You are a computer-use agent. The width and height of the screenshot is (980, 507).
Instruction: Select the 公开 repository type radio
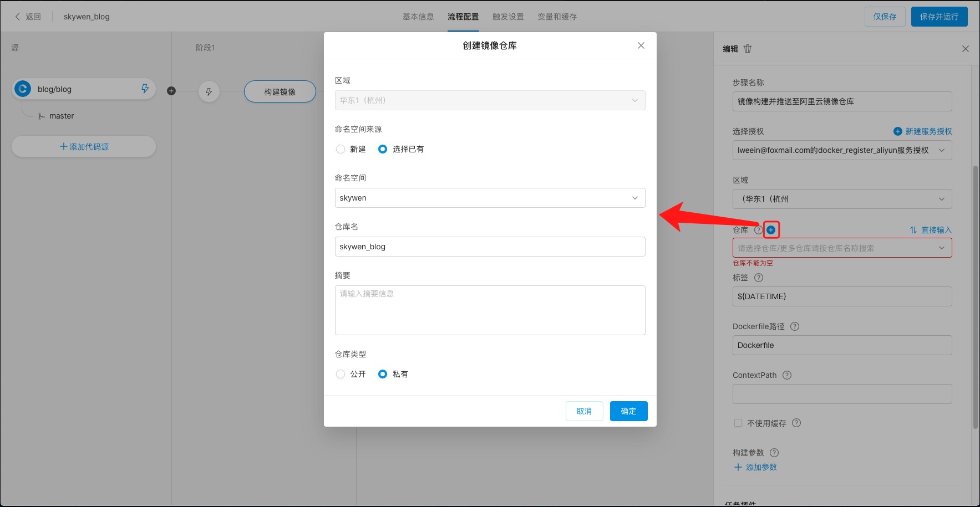[x=341, y=374]
